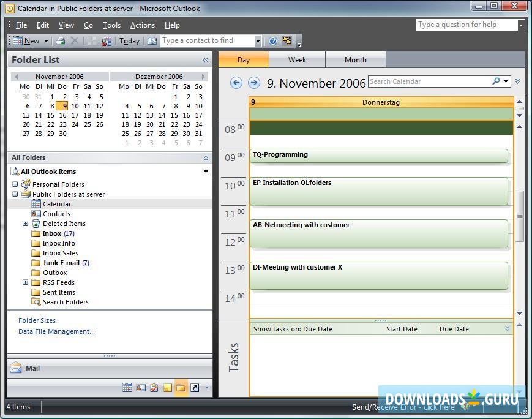The image size is (532, 419).
Task: Open the Actions menu
Action: click(x=143, y=25)
